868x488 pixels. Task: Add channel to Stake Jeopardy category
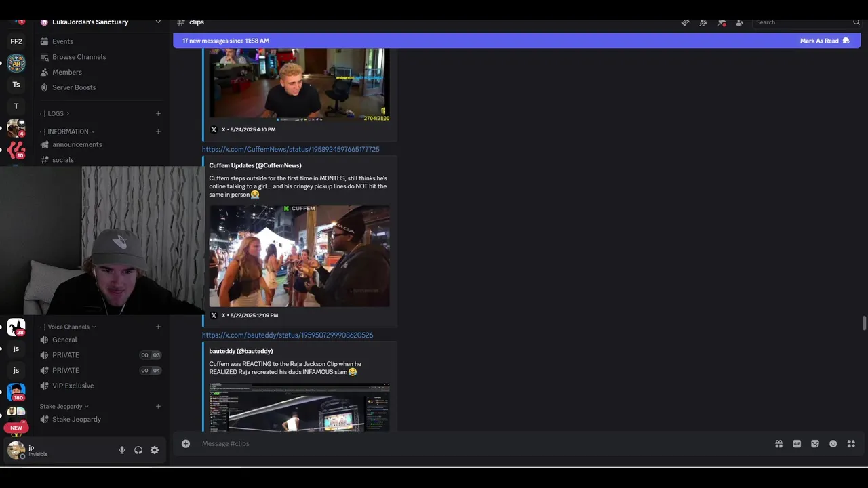158,407
